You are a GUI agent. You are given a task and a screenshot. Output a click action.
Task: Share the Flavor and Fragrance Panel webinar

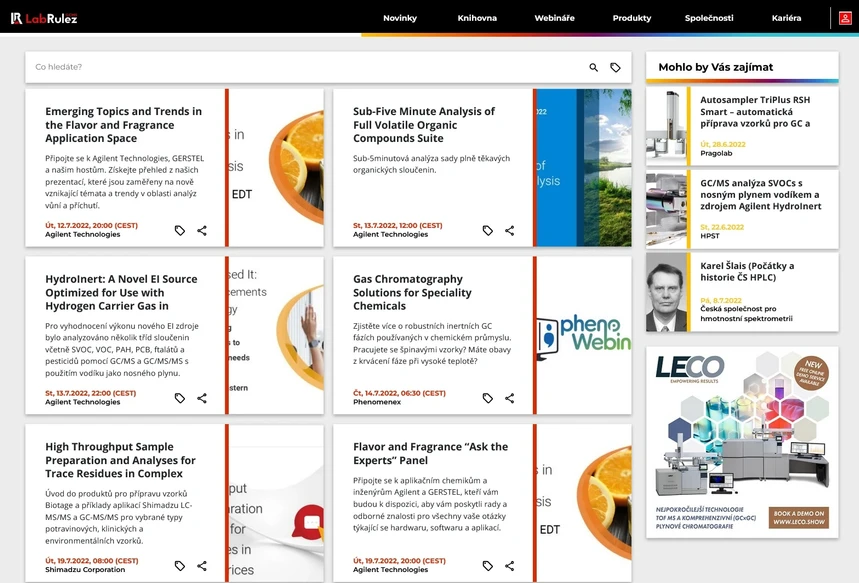tap(509, 565)
